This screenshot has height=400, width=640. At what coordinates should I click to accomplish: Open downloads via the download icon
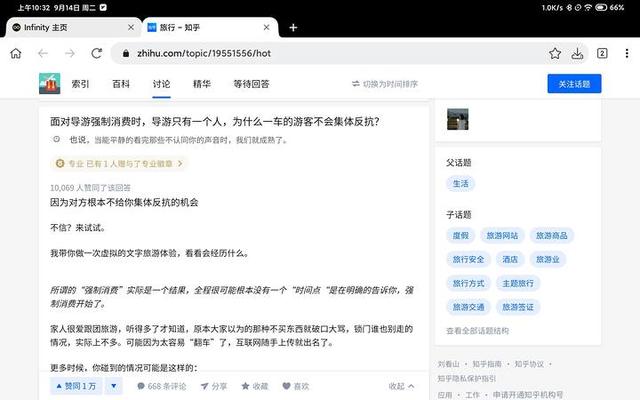click(577, 53)
